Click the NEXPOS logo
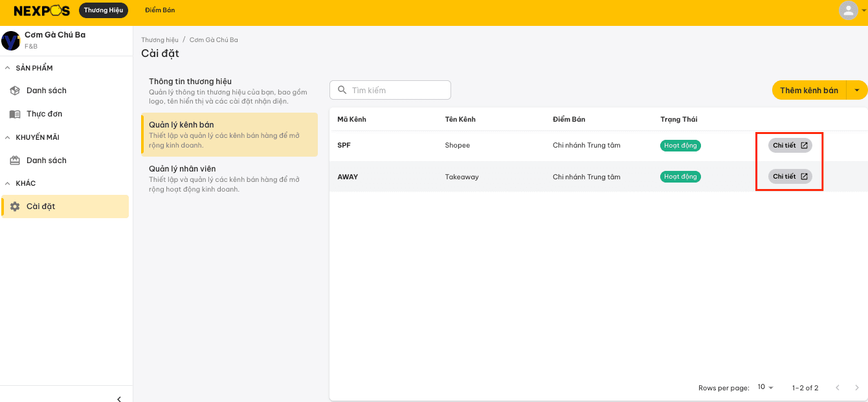 point(43,10)
